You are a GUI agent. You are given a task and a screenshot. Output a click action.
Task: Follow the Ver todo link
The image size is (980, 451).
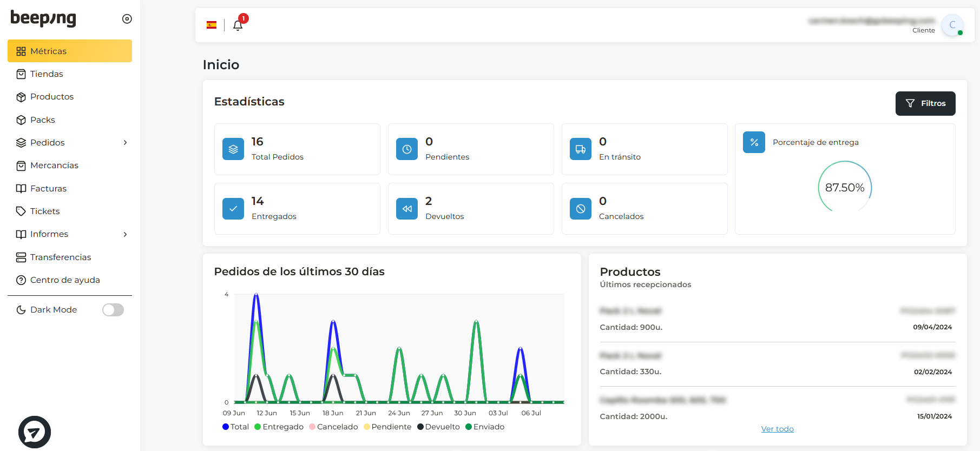(777, 429)
